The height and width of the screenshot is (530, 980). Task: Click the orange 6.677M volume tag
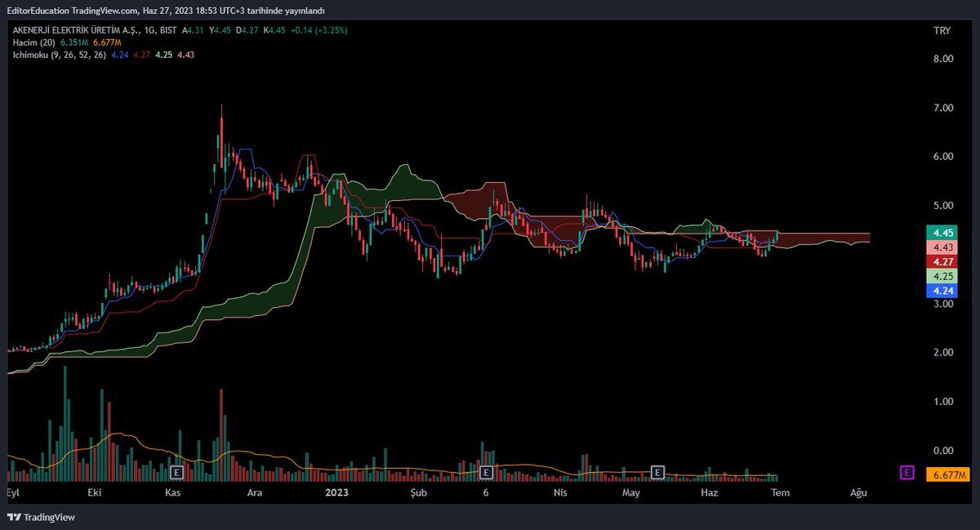click(x=947, y=473)
